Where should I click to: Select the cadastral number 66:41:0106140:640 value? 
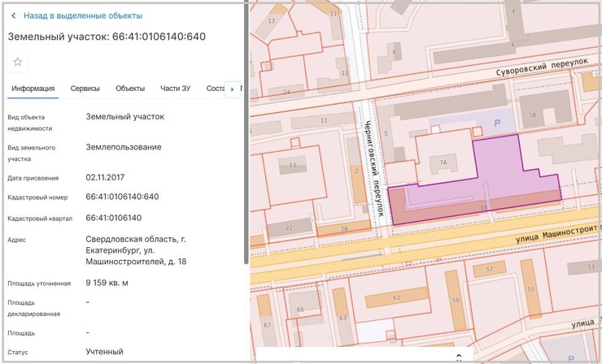pos(122,197)
